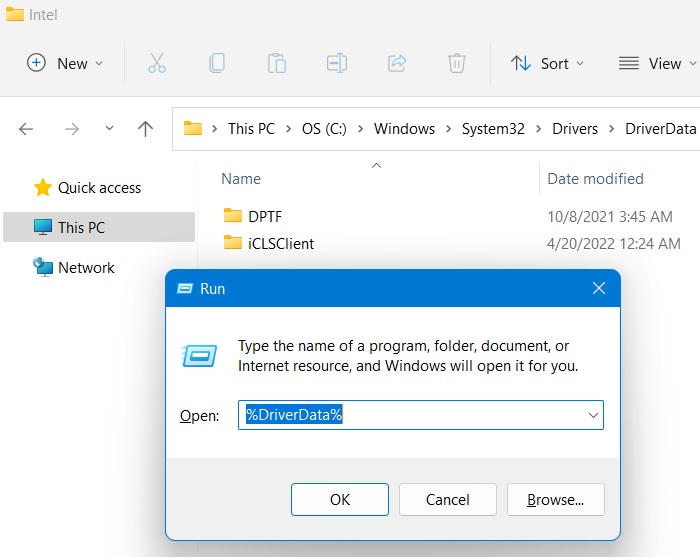Select System32 in address breadcrumb
This screenshot has width=700, height=557.
tap(493, 129)
